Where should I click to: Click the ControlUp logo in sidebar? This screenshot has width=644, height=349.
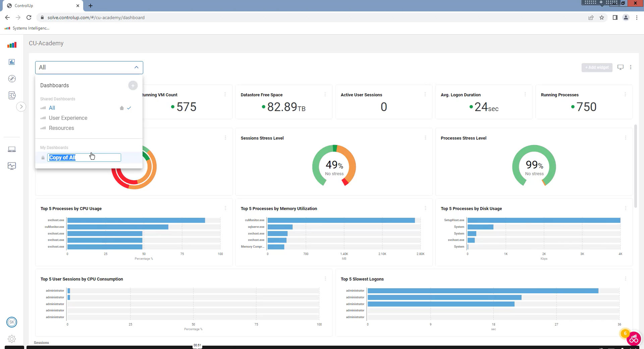pos(12,45)
